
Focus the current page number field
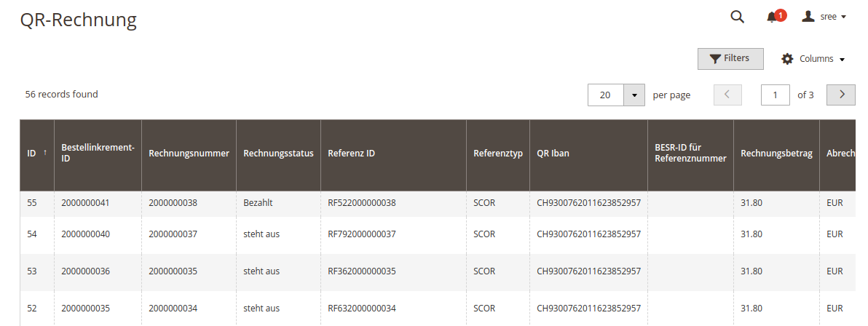click(775, 95)
